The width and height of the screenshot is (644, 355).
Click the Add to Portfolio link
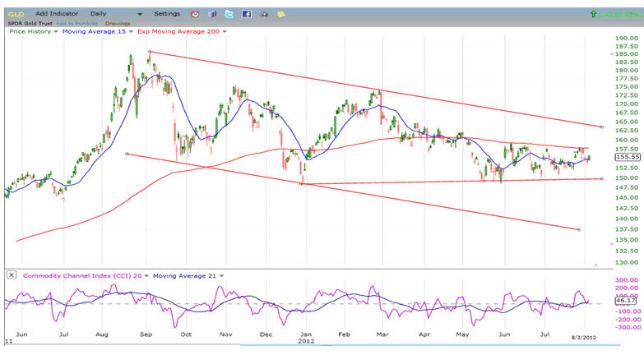(75, 22)
